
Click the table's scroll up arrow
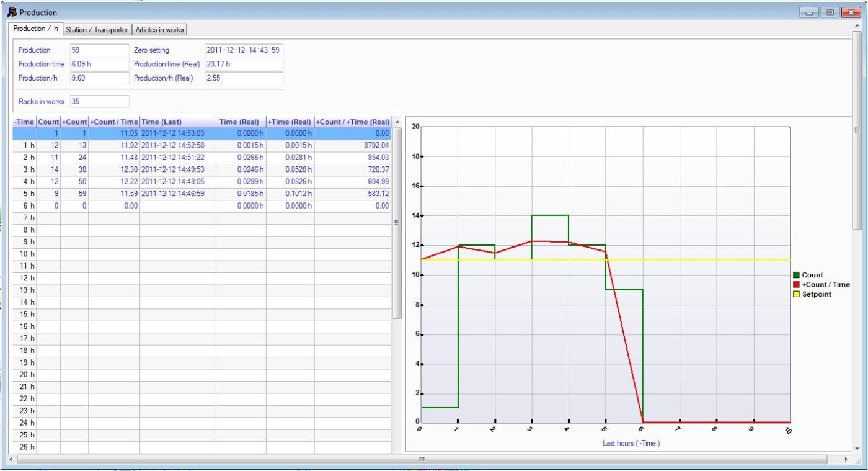(x=397, y=122)
